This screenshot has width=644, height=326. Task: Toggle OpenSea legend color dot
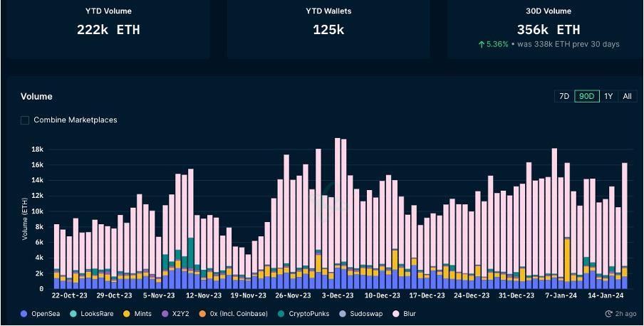point(24,313)
